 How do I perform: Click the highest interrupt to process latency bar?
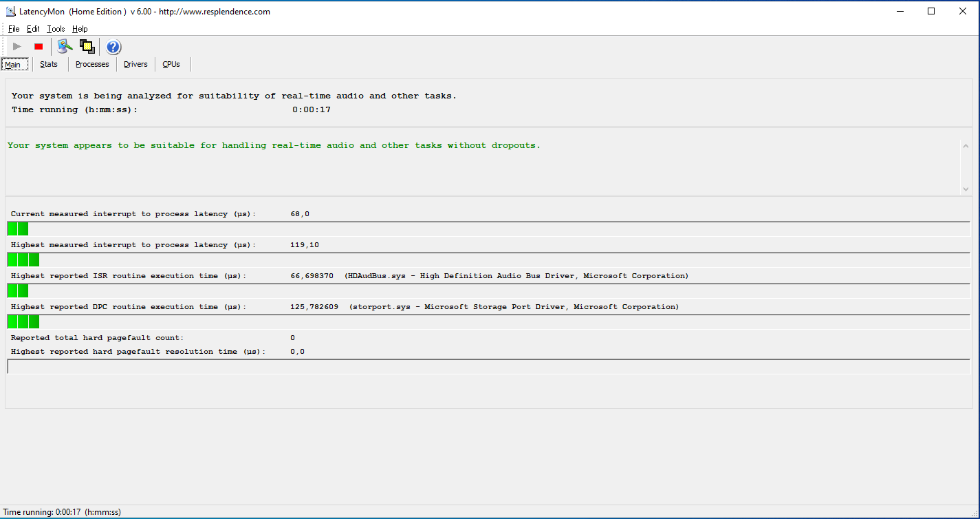(x=489, y=259)
